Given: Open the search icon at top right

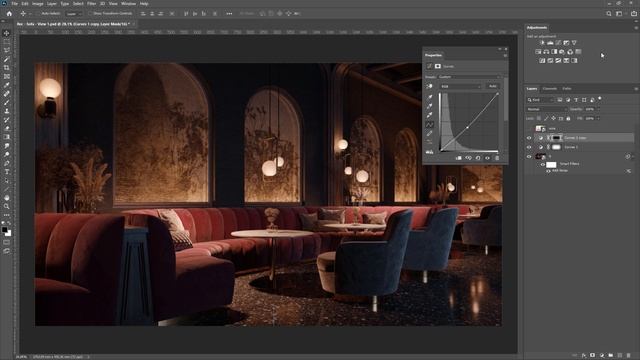Looking at the screenshot, I should [609, 13].
